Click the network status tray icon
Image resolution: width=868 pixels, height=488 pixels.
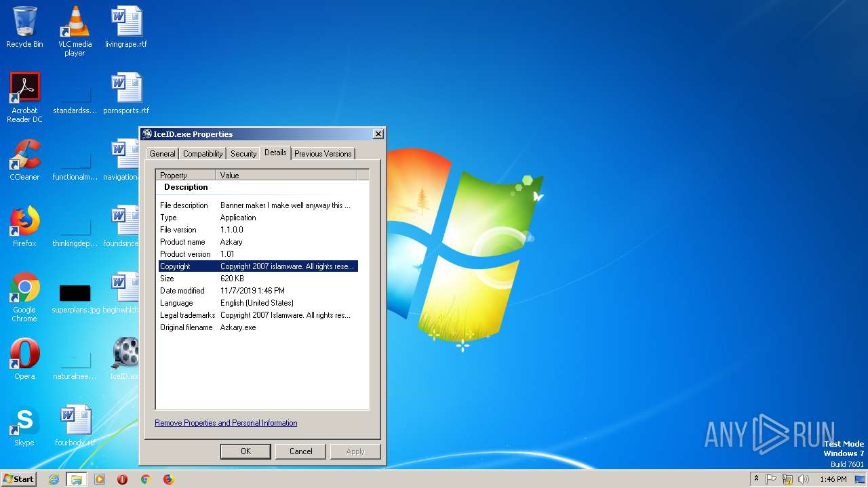pyautogui.click(x=787, y=479)
